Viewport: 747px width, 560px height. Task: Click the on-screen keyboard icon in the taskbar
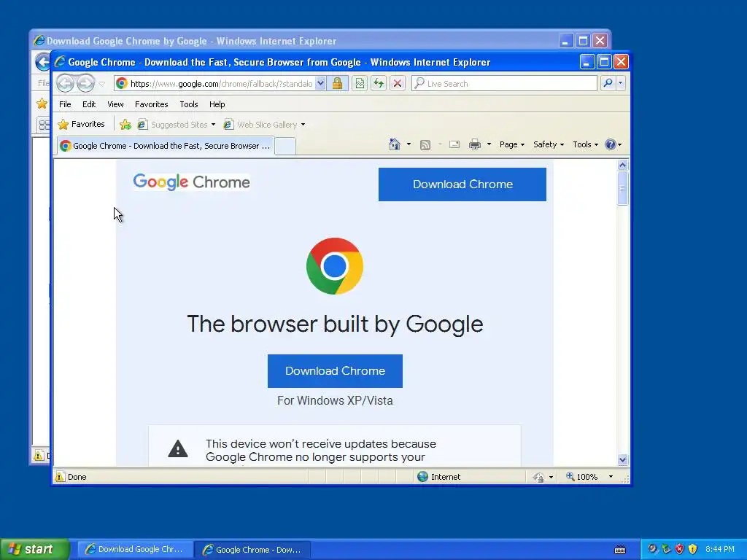(620, 550)
